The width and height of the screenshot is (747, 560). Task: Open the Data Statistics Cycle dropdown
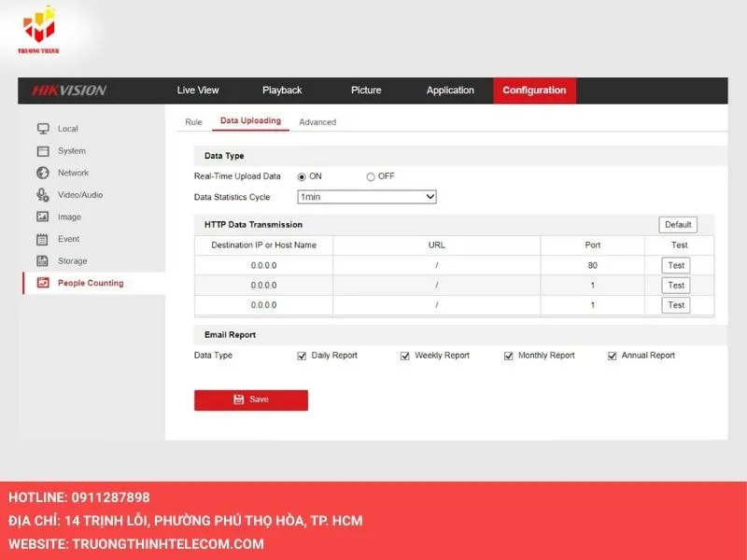(429, 196)
